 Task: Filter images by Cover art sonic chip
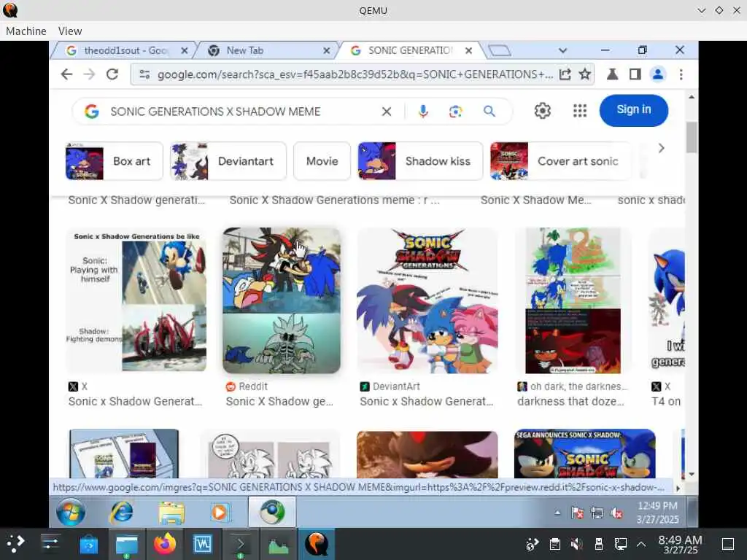click(x=560, y=161)
